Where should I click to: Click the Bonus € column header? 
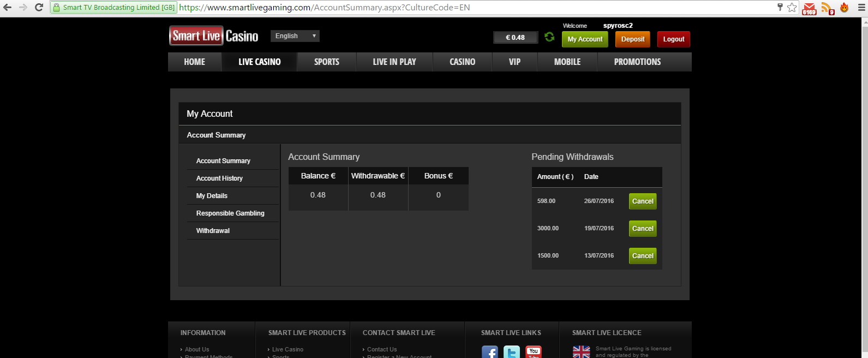(439, 176)
